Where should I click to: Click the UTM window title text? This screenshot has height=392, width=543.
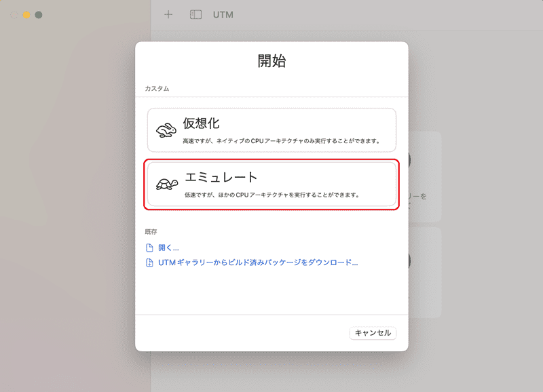223,15
